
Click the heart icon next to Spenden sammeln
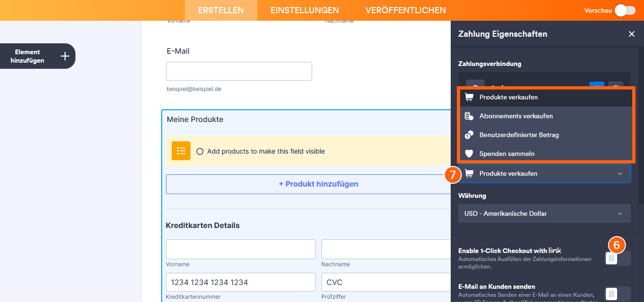pyautogui.click(x=469, y=154)
